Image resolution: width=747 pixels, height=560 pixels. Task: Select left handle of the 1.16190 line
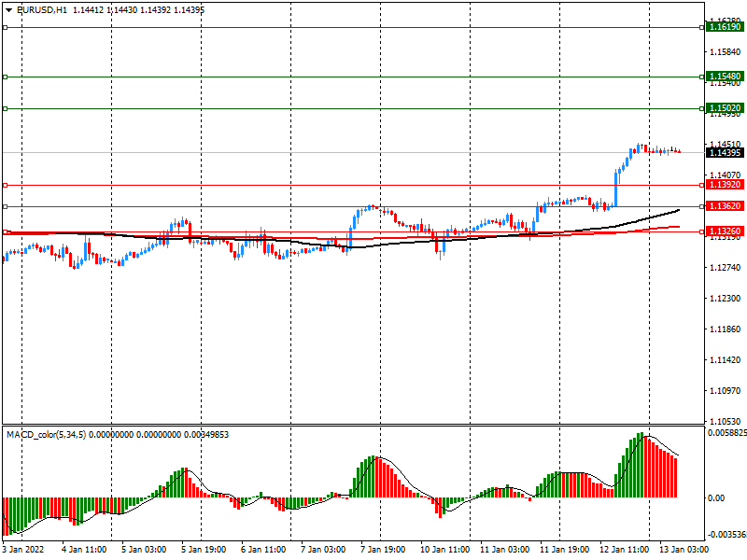point(6,28)
